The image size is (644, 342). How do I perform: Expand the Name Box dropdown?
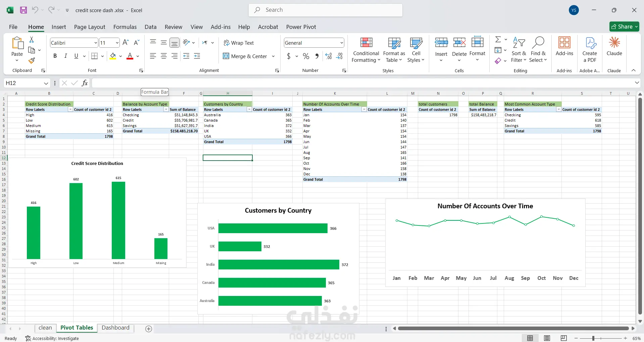pos(46,83)
